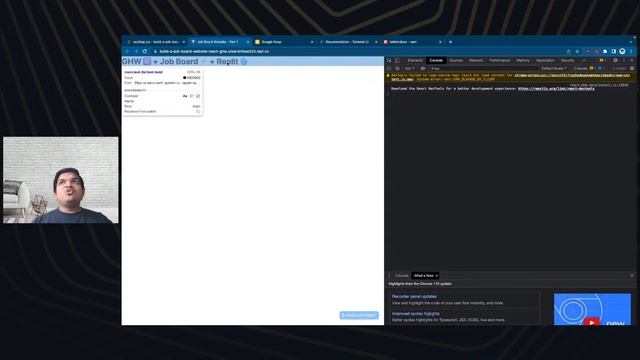The width and height of the screenshot is (640, 360).
Task: Clear the console output
Action: [x=397, y=69]
